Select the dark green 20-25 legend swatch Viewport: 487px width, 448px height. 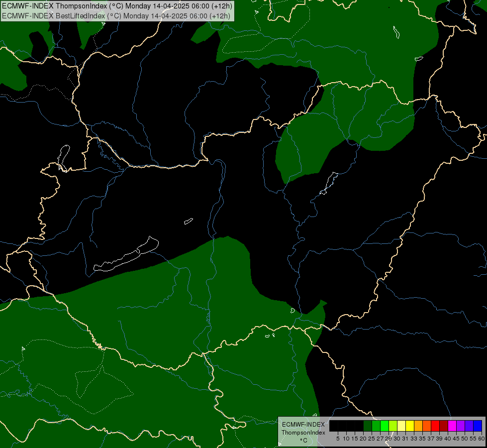368,426
